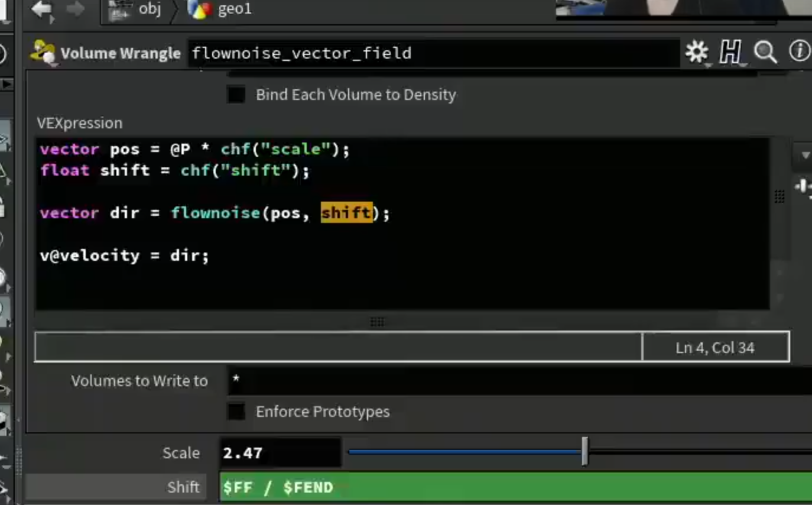Click the node name flownoise_vector_field field
This screenshot has width=812, height=505.
tap(434, 53)
